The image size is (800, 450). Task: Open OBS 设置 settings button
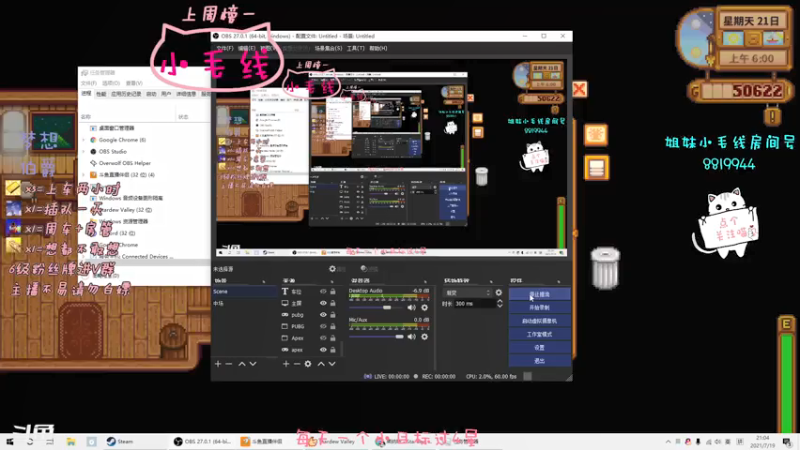pos(539,347)
